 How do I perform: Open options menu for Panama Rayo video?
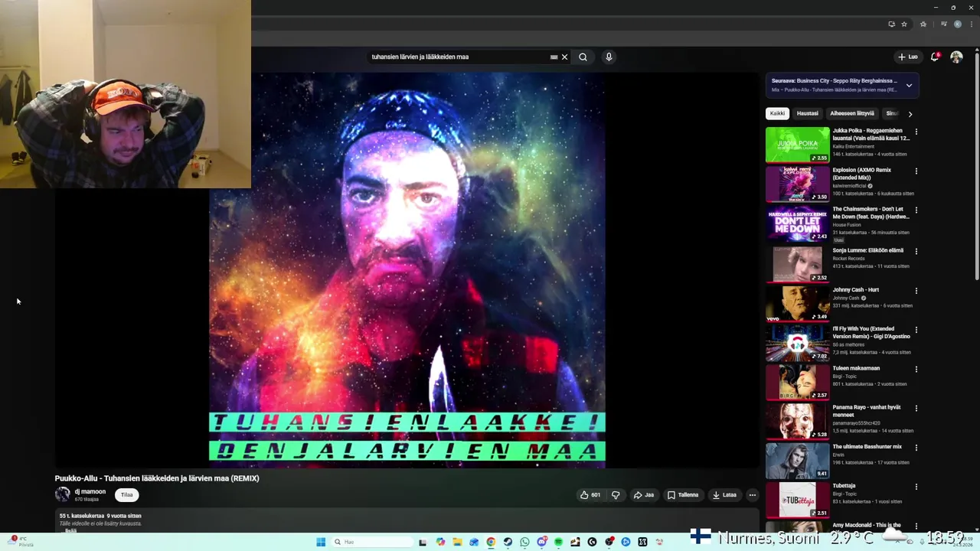click(x=916, y=408)
